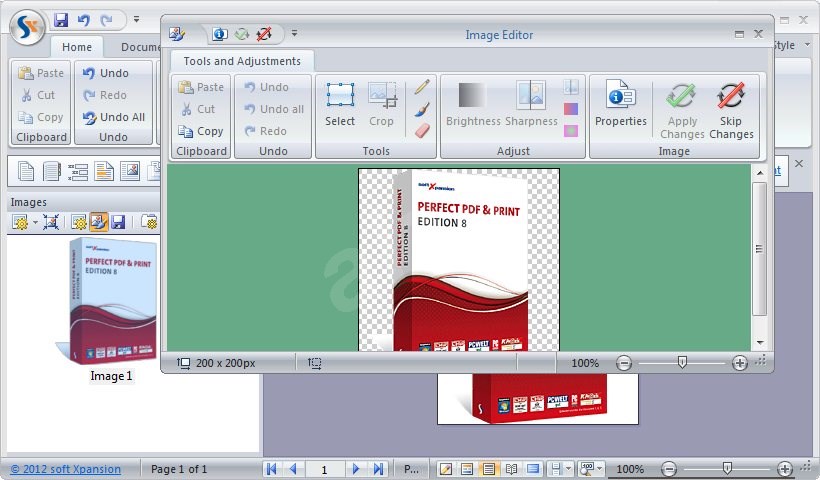
Task: Click main window zoom slider handle
Action: [x=727, y=468]
